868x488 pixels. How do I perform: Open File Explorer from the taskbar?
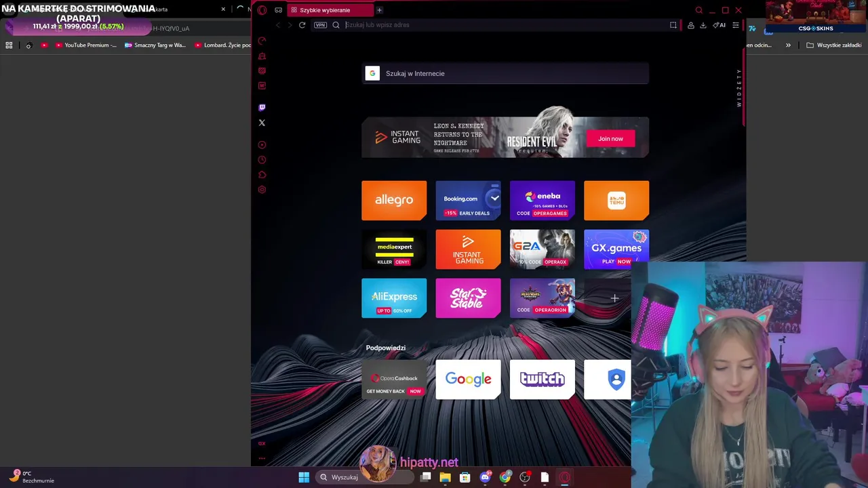445,477
